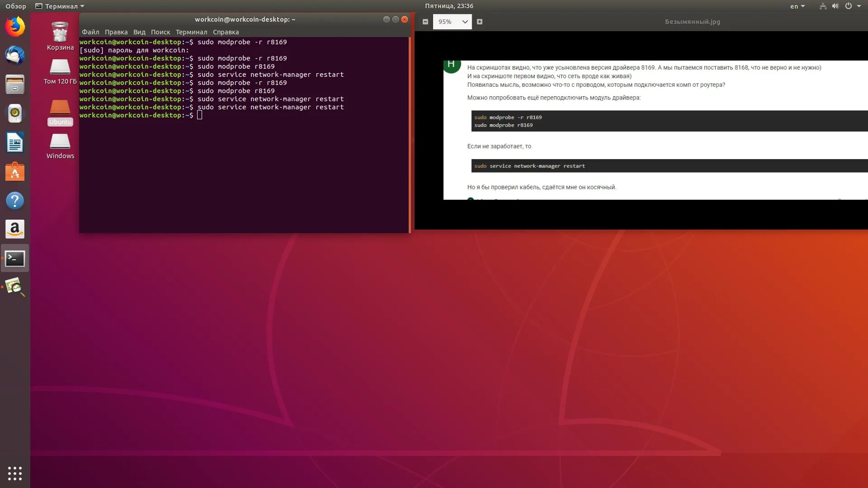This screenshot has height=488, width=868.
Task: Expand the Терминал app menu in top bar
Action: 60,6
